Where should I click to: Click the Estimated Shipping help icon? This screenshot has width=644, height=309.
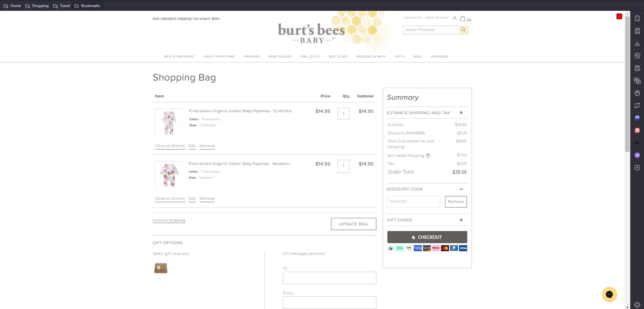428,156
